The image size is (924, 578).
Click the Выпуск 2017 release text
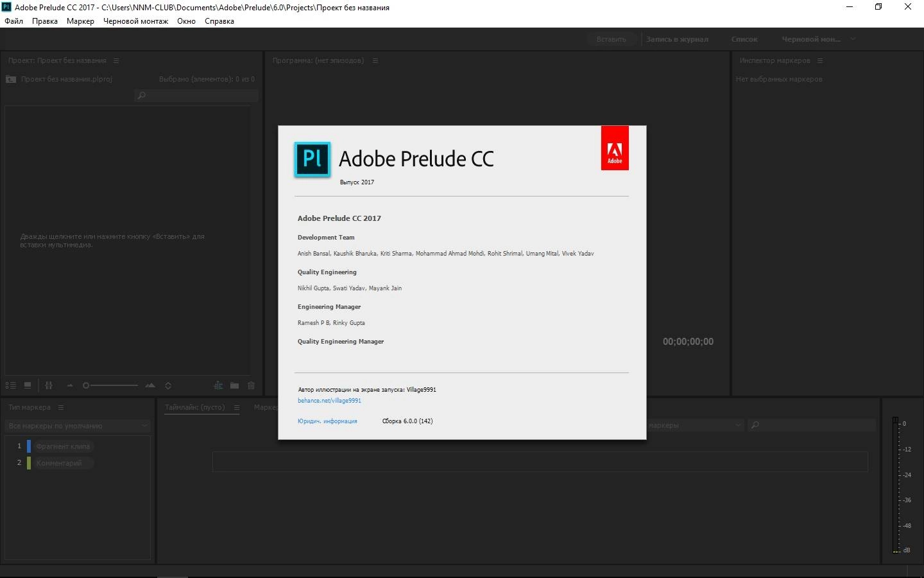coord(357,182)
